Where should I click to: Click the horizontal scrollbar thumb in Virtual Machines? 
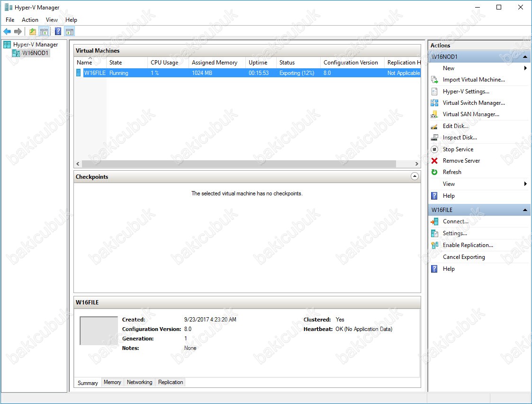pos(239,164)
